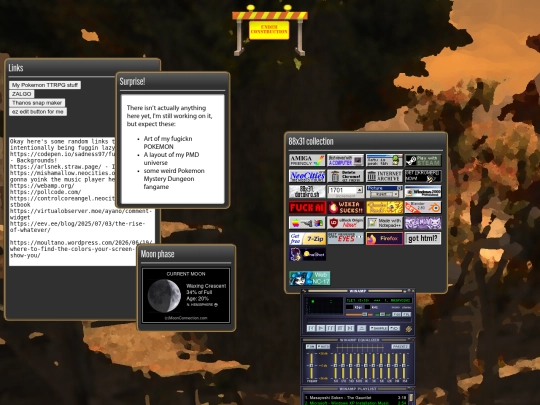Click the yellow Chocobo badge
This screenshot has width=540, height=405.
click(x=384, y=207)
